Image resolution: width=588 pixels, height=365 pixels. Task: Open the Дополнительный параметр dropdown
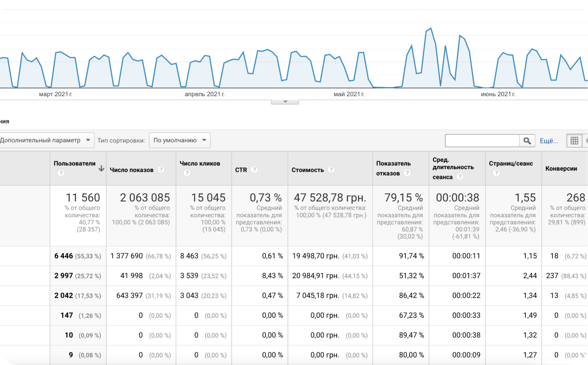click(46, 140)
